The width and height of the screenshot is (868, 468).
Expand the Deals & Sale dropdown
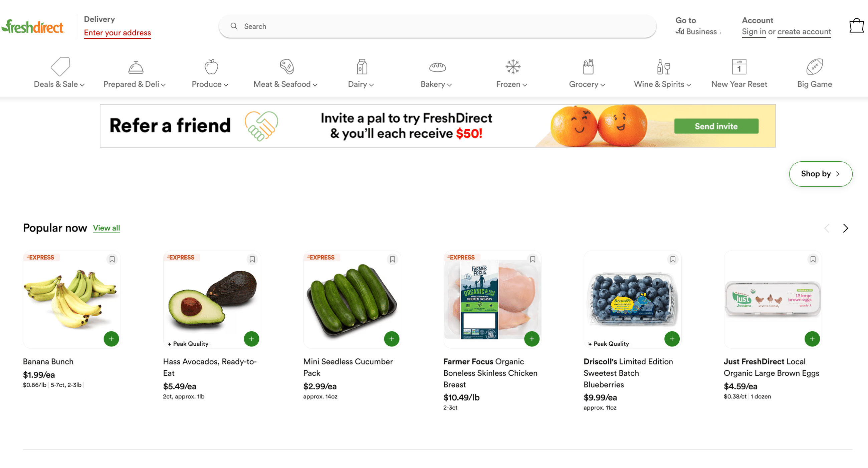click(x=59, y=84)
